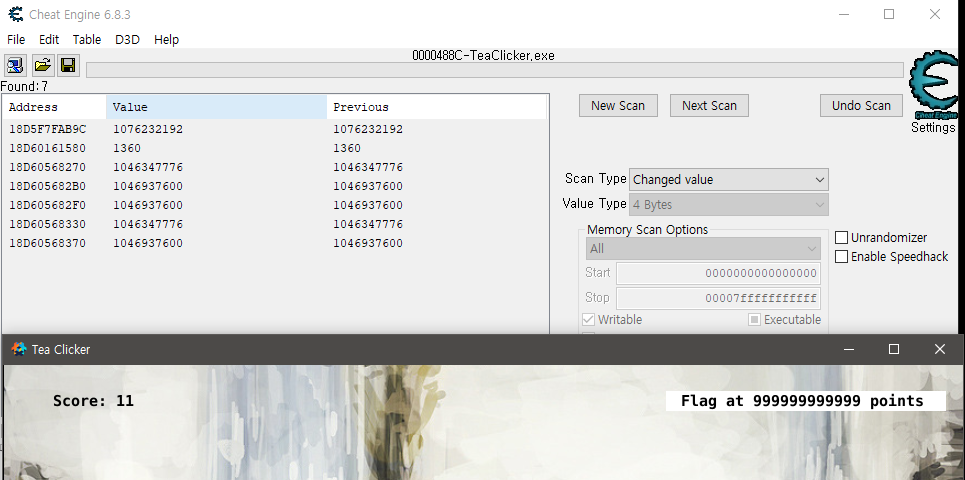The height and width of the screenshot is (480, 965).
Task: Click the Cheat Engine logo icon
Action: click(x=933, y=86)
